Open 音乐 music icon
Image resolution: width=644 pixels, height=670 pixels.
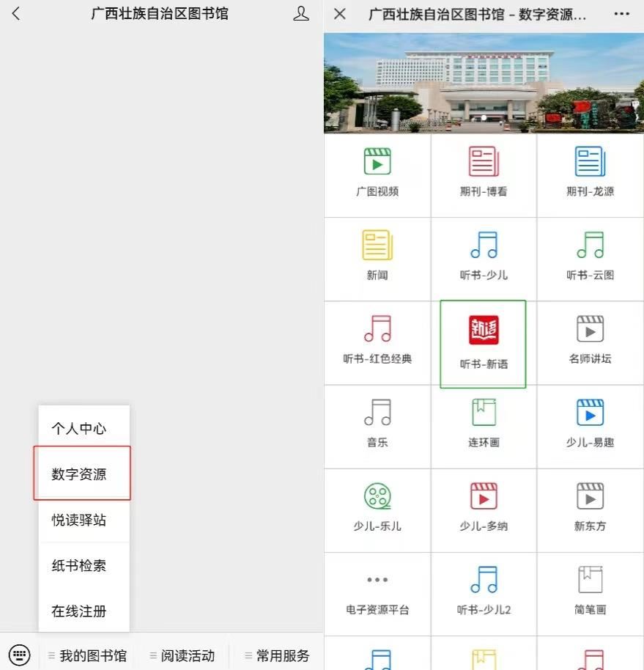coord(377,413)
